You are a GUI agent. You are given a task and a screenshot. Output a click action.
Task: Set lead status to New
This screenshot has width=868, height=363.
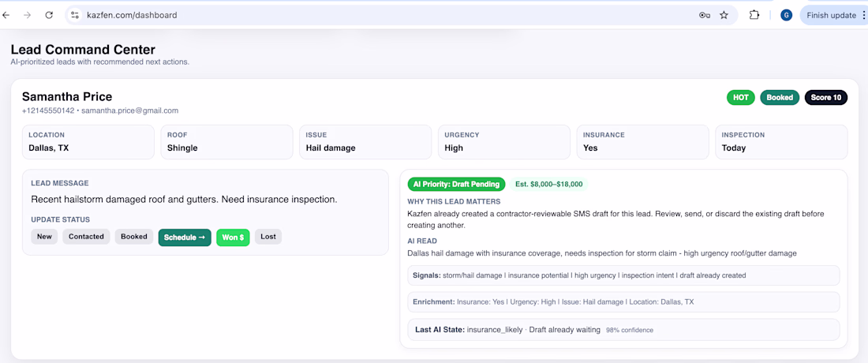coord(44,237)
